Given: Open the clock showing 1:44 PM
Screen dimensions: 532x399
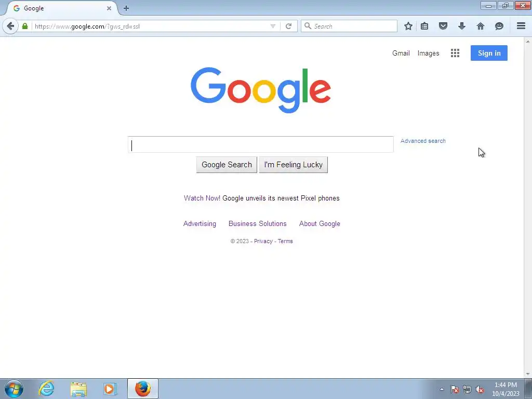Looking at the screenshot, I should tap(506, 389).
